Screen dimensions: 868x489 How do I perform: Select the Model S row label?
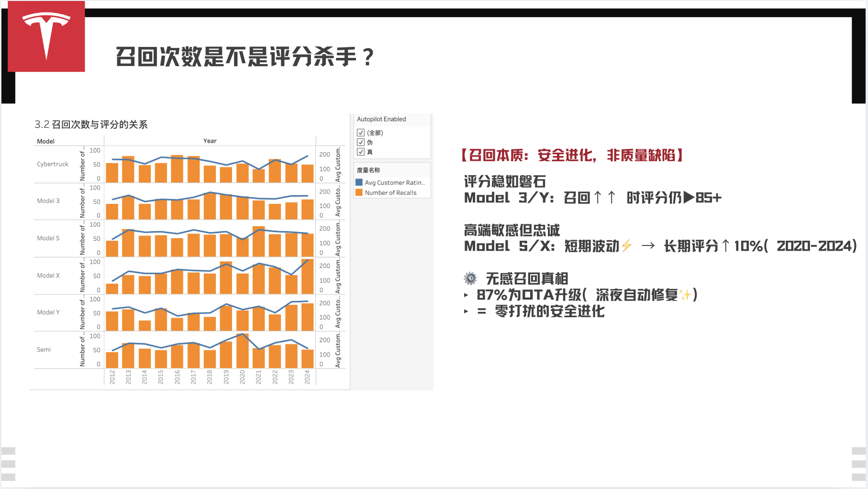[x=48, y=238]
